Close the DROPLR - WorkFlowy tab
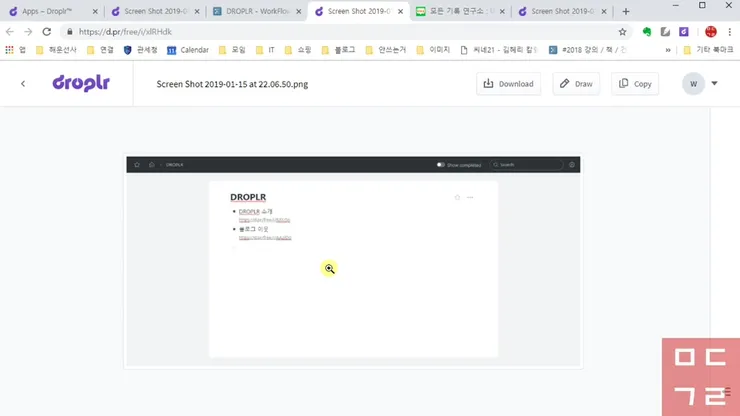This screenshot has height=416, width=740. [298, 11]
